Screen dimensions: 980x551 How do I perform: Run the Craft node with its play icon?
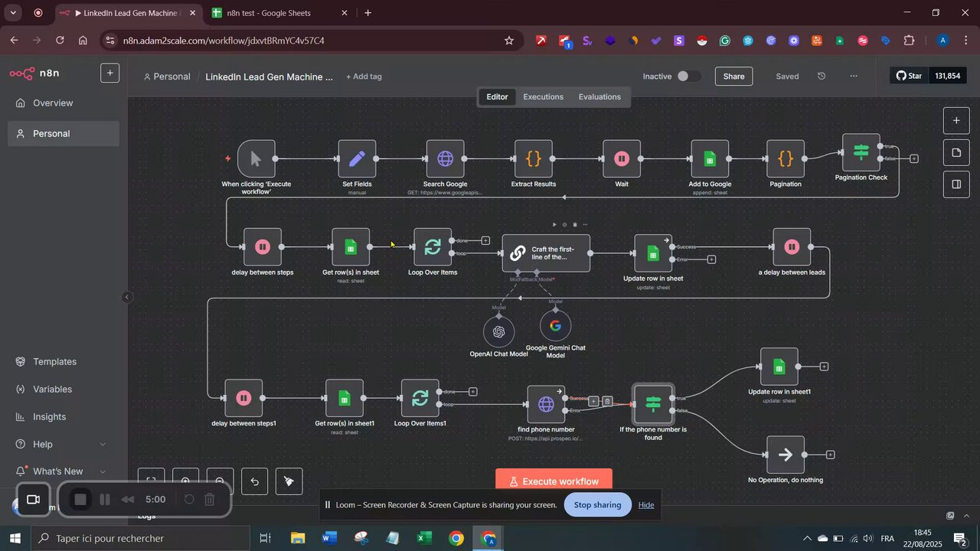[x=555, y=225]
